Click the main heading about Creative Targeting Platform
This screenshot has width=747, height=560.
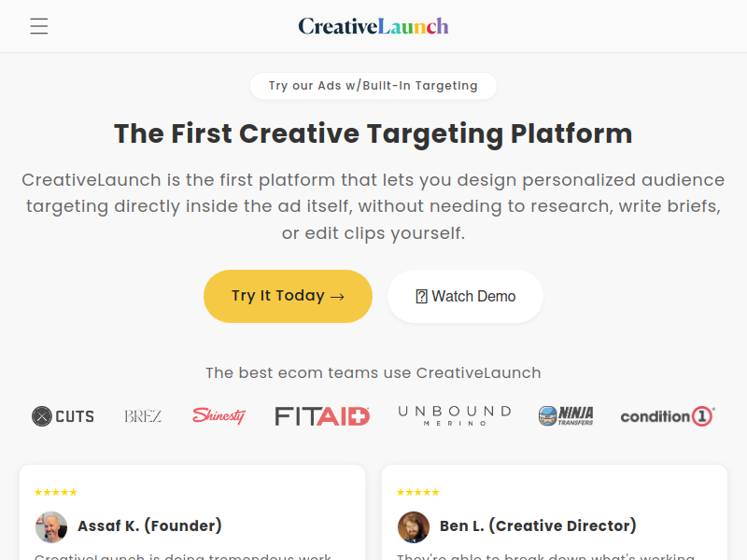tap(373, 133)
